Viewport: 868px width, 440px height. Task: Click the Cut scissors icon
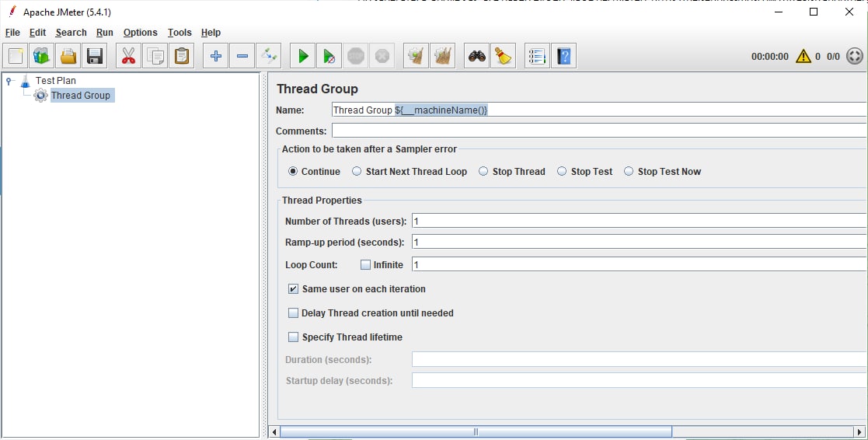[x=128, y=56]
